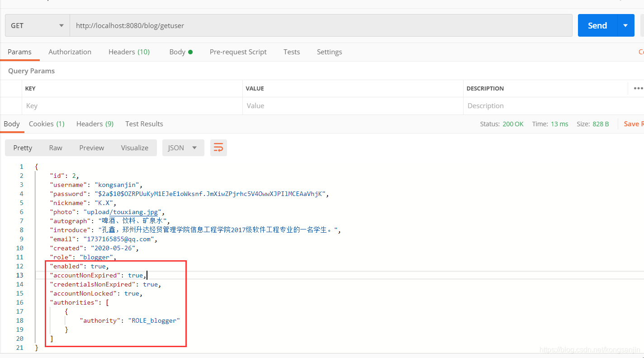The image size is (644, 358).
Task: Click the Value input in Query Params
Action: click(353, 106)
